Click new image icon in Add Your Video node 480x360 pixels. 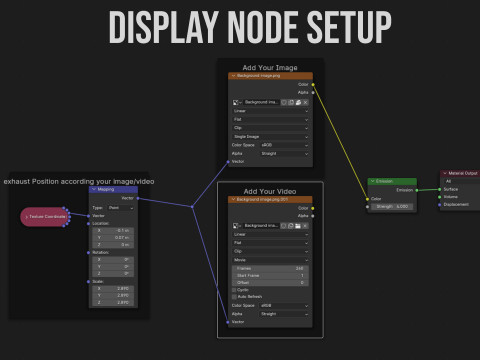[x=291, y=226]
